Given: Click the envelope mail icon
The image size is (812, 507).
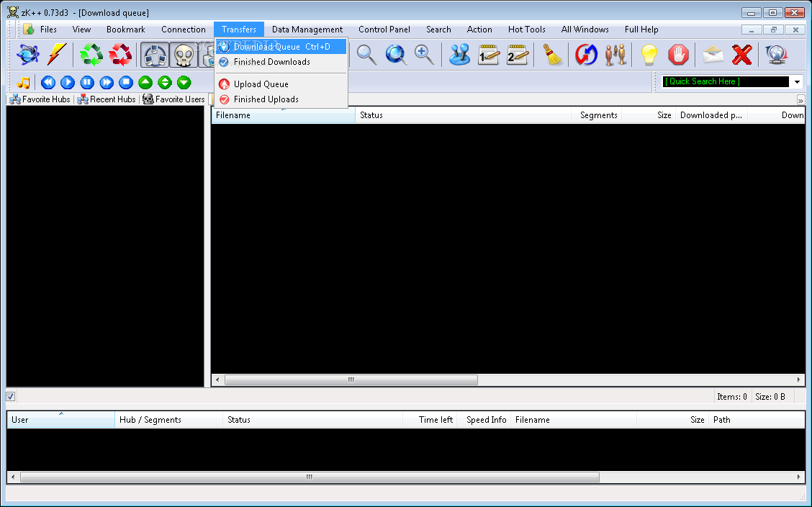Looking at the screenshot, I should click(713, 55).
